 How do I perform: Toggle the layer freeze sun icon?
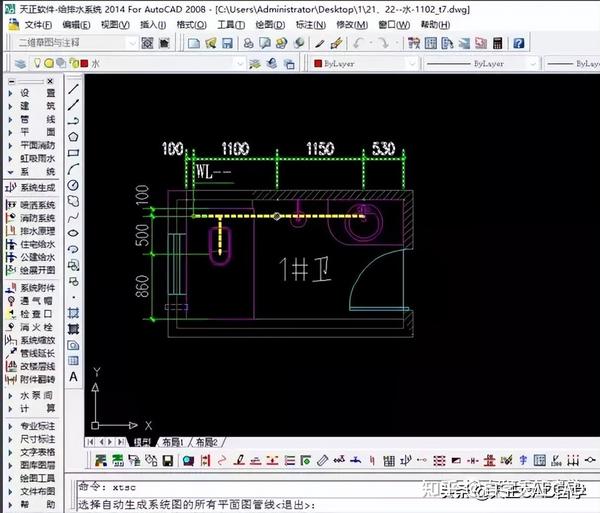point(49,63)
